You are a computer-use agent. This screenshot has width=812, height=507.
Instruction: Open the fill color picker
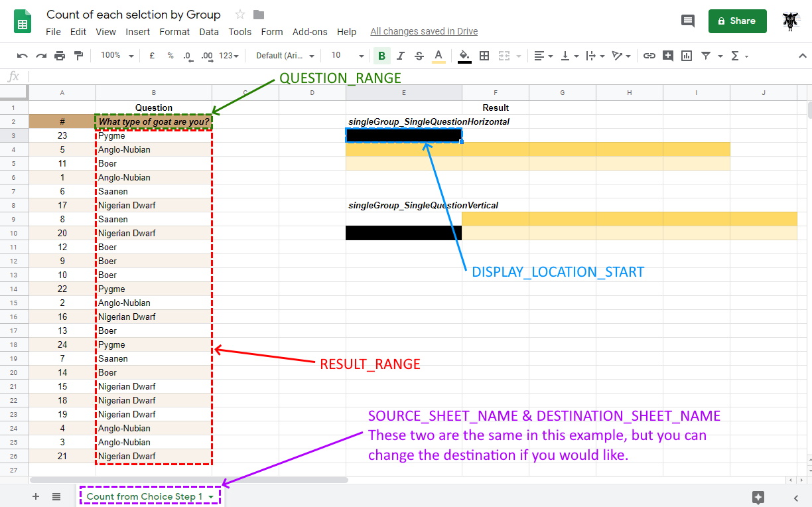click(x=464, y=56)
